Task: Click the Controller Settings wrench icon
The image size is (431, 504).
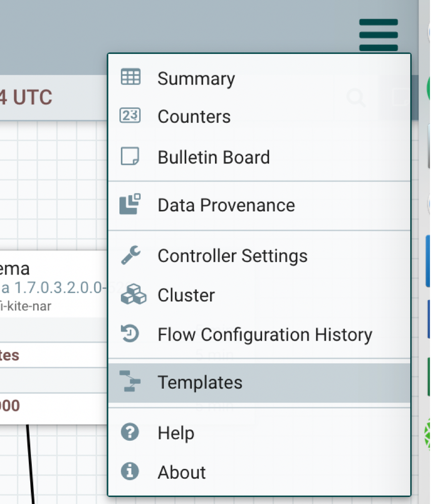Action: coord(131,256)
